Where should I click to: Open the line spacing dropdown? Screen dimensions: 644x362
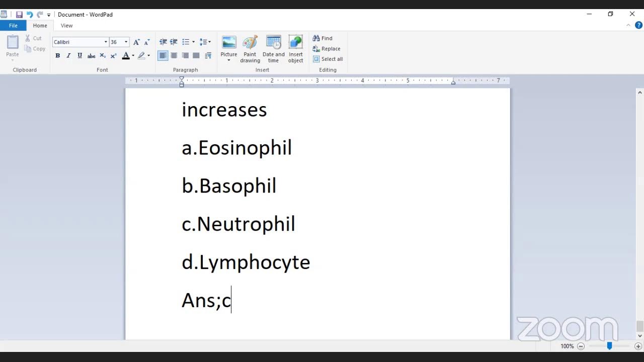pyautogui.click(x=205, y=42)
